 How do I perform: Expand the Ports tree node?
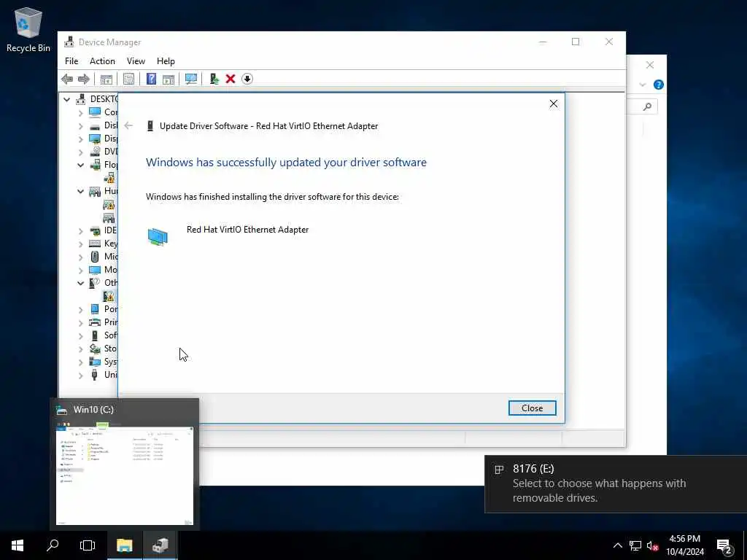pos(80,309)
